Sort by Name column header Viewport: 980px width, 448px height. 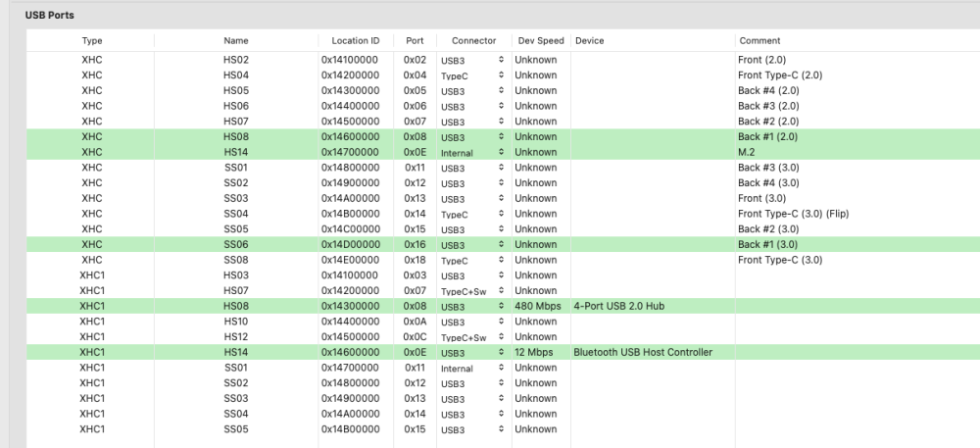coord(236,40)
